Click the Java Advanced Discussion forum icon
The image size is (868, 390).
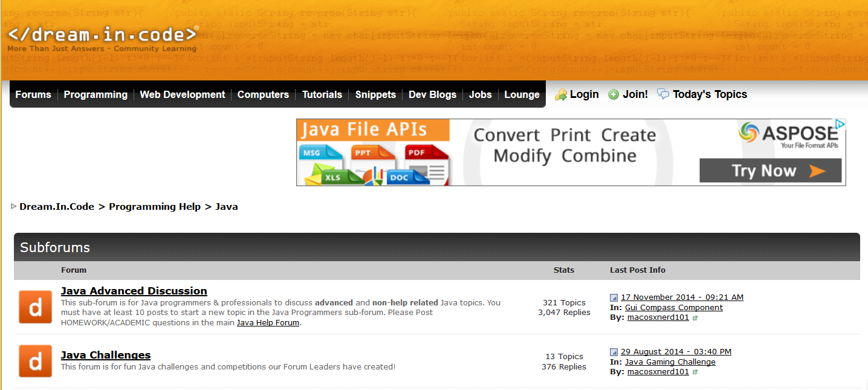[x=35, y=307]
